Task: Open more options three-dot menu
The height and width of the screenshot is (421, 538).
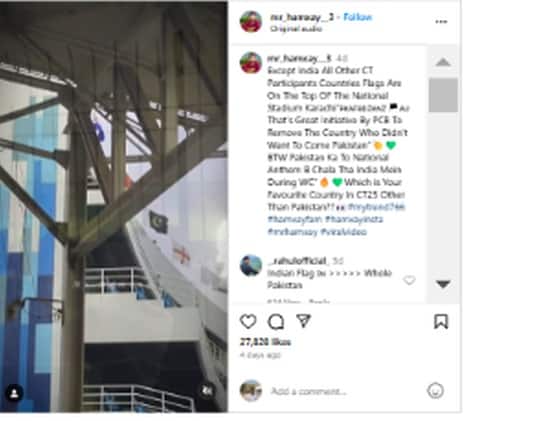Action: tap(441, 22)
